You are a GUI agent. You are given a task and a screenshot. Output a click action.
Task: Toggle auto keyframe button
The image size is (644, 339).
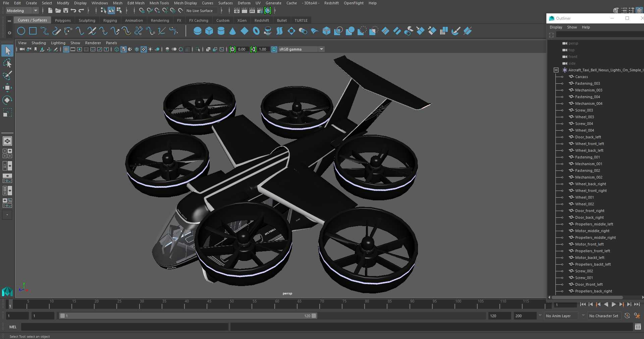[627, 316]
